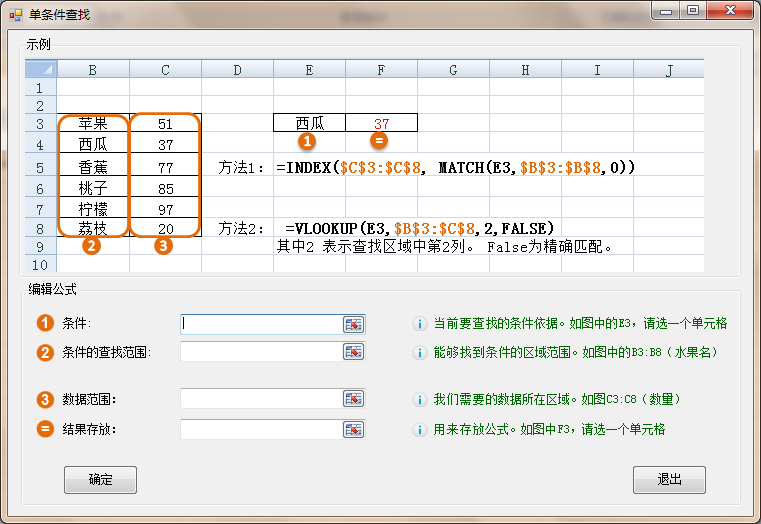Click info icon beside 能够找到条件的区域范围 hint
The height and width of the screenshot is (524, 761).
click(x=420, y=352)
